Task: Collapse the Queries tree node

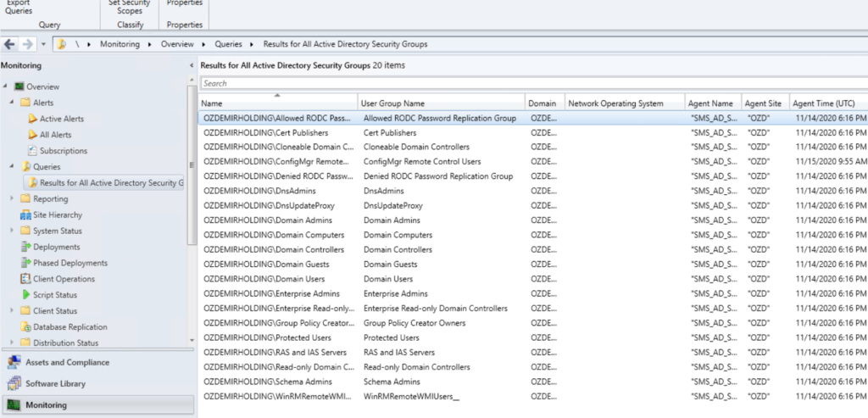Action: pos(12,167)
